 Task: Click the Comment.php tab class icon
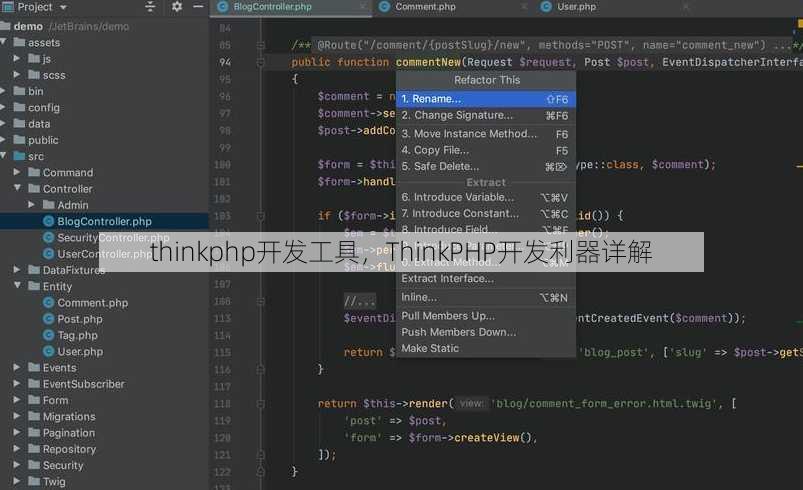point(385,7)
